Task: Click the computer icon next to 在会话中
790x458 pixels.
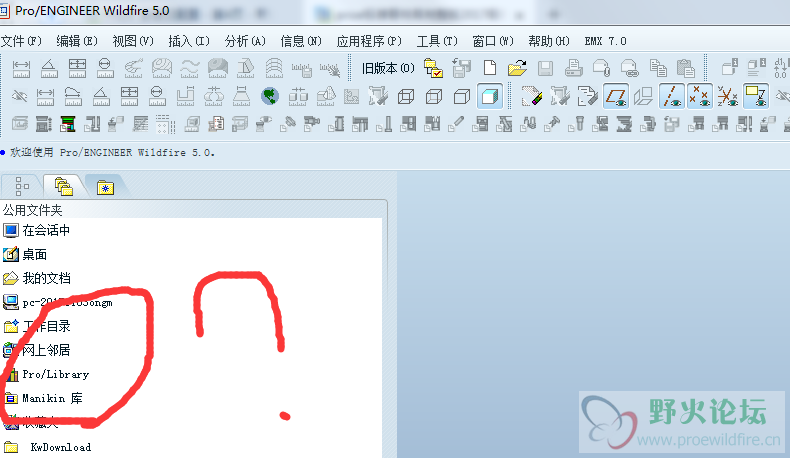Action: pyautogui.click(x=11, y=231)
